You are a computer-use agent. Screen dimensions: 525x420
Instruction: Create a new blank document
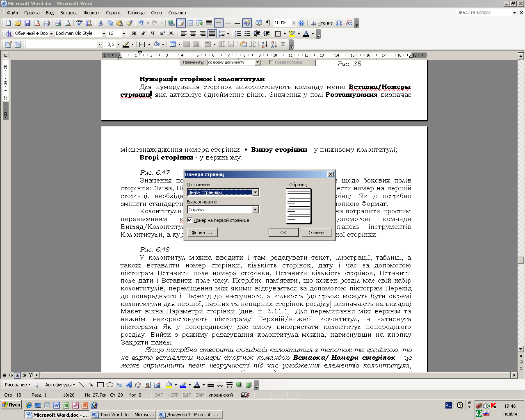[8, 23]
